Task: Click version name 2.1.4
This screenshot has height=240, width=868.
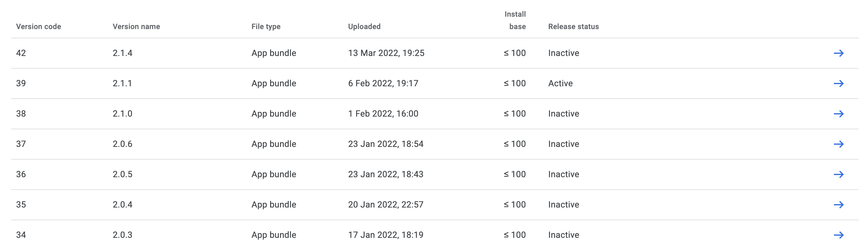Action: click(122, 53)
